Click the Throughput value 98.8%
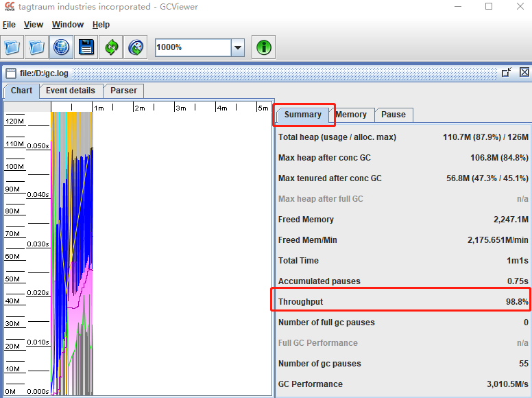 tap(517, 302)
